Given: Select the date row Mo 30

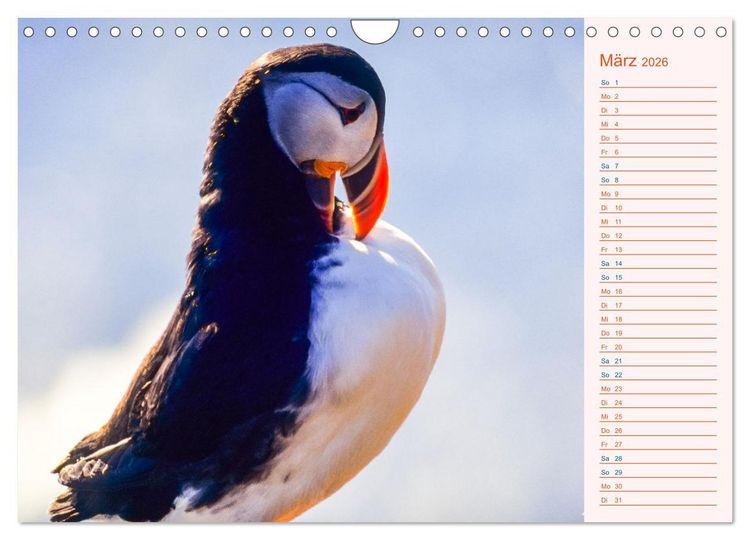Looking at the screenshot, I should click(658, 485).
